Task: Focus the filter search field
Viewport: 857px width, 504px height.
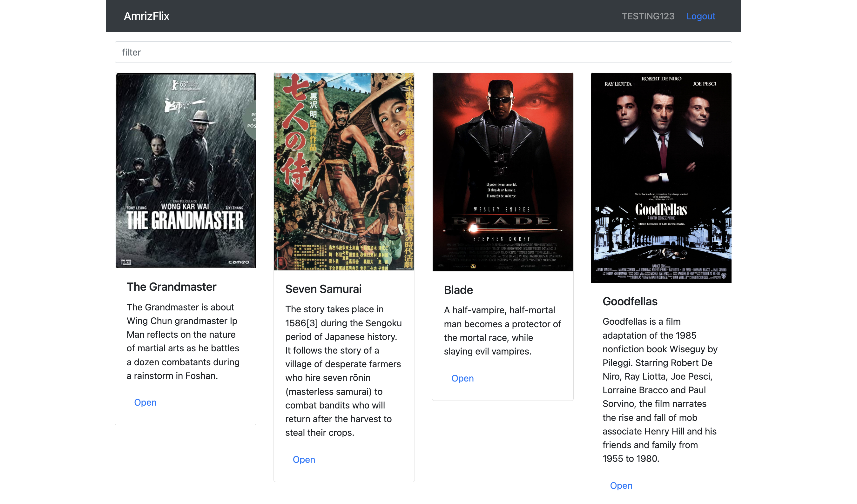Action: click(x=423, y=52)
